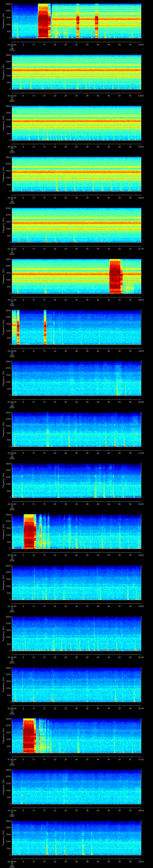Pick the '20:28:00' start time label
This screenshot has width=153, height=868.
[12, 351]
